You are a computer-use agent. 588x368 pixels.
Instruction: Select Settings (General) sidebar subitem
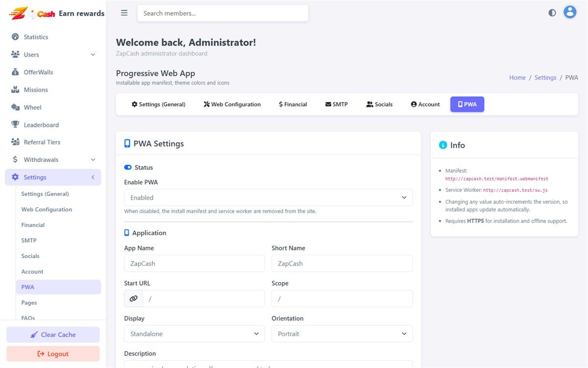tap(58, 194)
